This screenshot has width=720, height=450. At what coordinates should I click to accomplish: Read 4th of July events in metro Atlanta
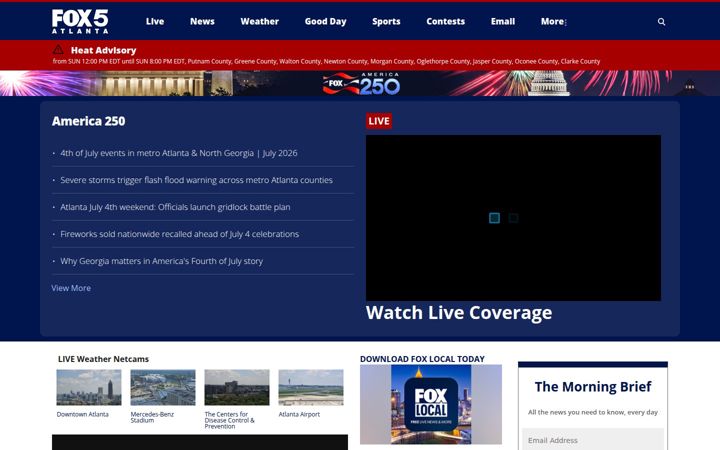179,153
